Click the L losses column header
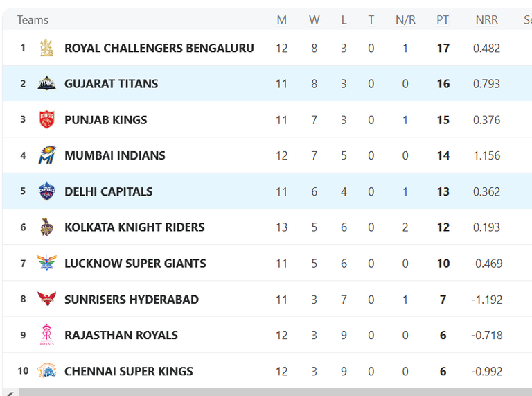The image size is (532, 396). [344, 19]
